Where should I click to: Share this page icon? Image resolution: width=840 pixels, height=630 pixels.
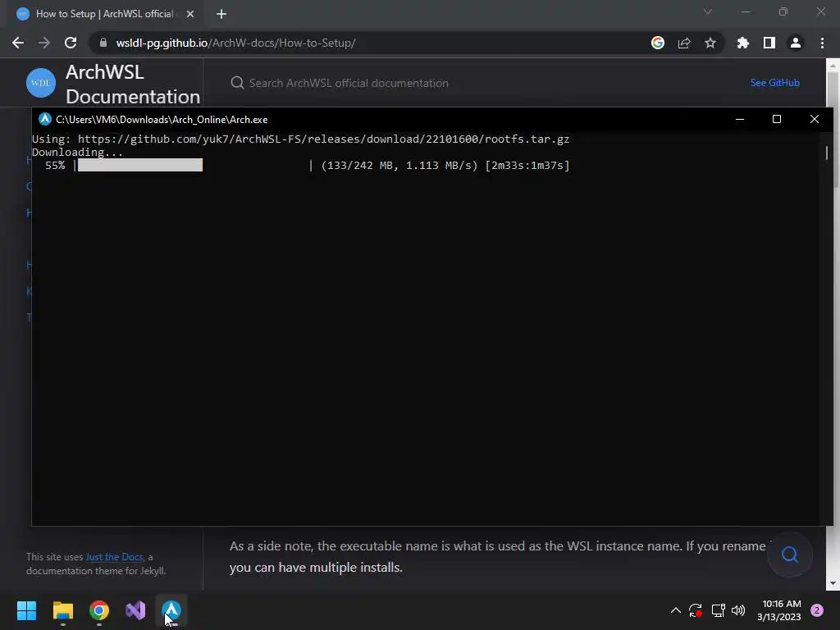coord(684,43)
